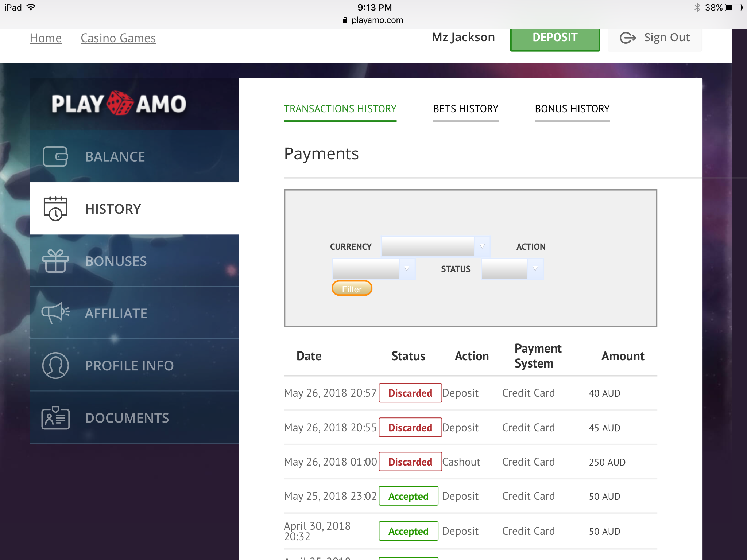The width and height of the screenshot is (747, 560).
Task: Open the Status dropdown
Action: click(x=512, y=269)
